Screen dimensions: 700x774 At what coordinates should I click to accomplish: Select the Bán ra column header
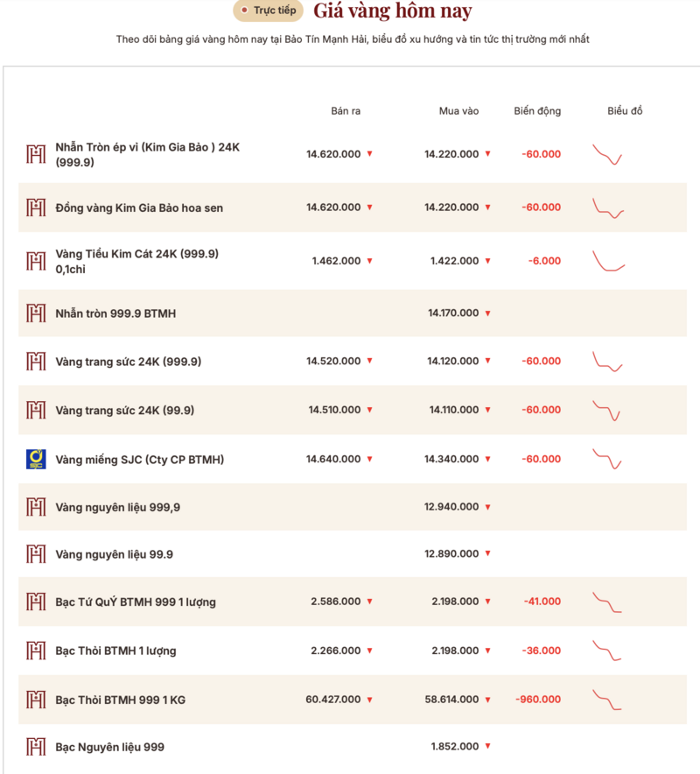(x=346, y=111)
